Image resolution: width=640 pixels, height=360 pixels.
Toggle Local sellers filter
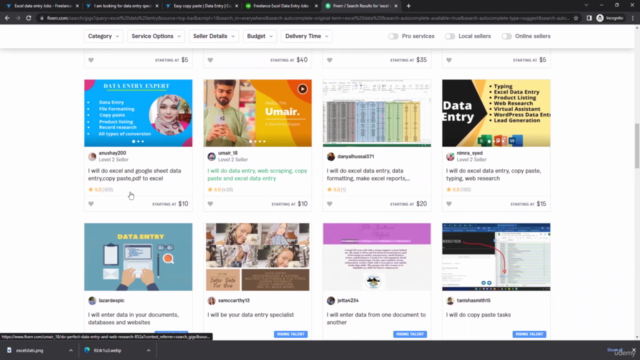(x=450, y=36)
